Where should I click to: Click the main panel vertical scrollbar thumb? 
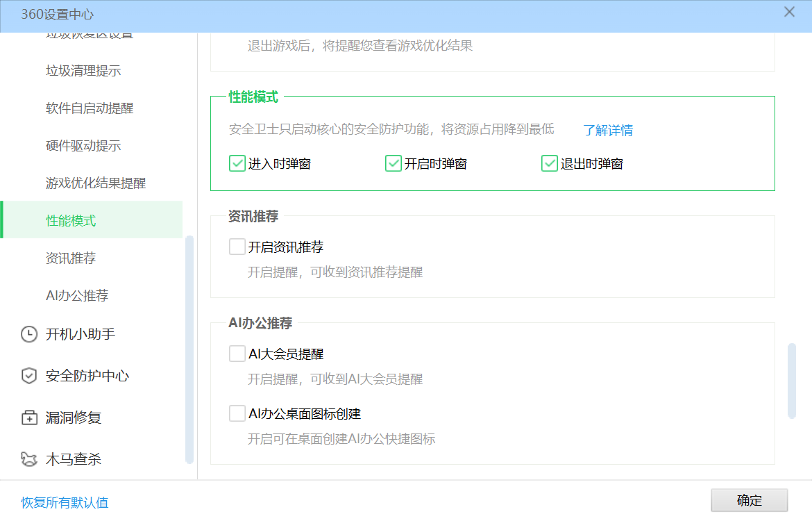click(x=792, y=381)
